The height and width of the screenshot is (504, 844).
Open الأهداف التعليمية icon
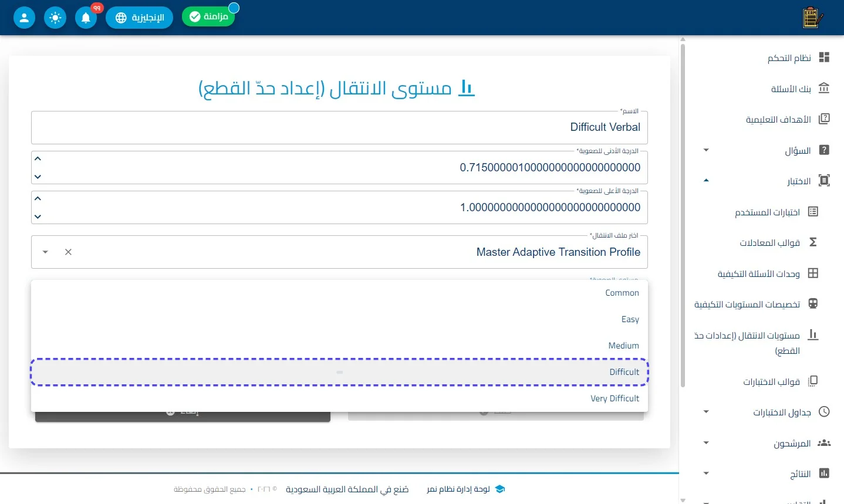coord(824,119)
